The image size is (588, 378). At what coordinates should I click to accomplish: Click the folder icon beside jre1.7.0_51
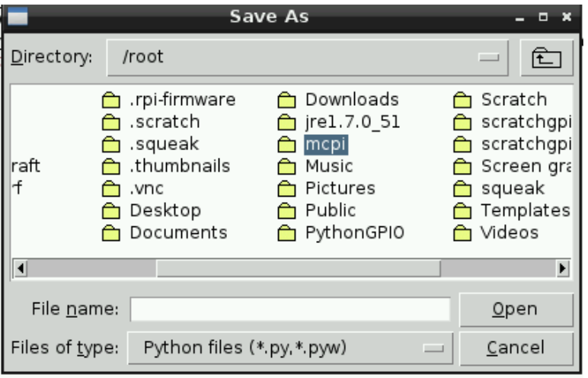(x=287, y=123)
